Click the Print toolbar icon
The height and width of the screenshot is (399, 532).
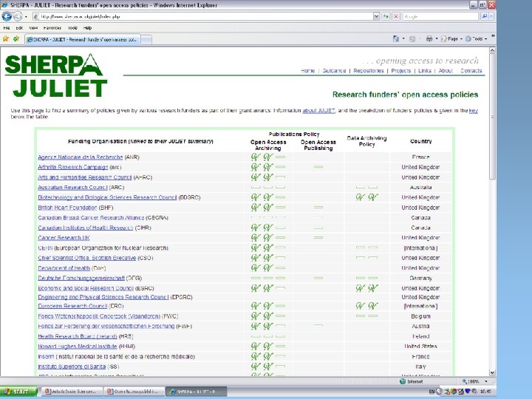[429, 38]
